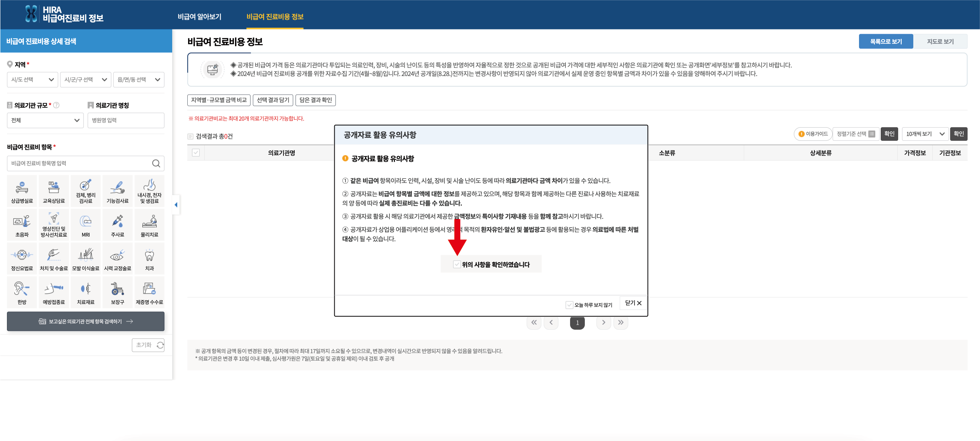Open the 시/도 선택 dropdown

[33, 80]
